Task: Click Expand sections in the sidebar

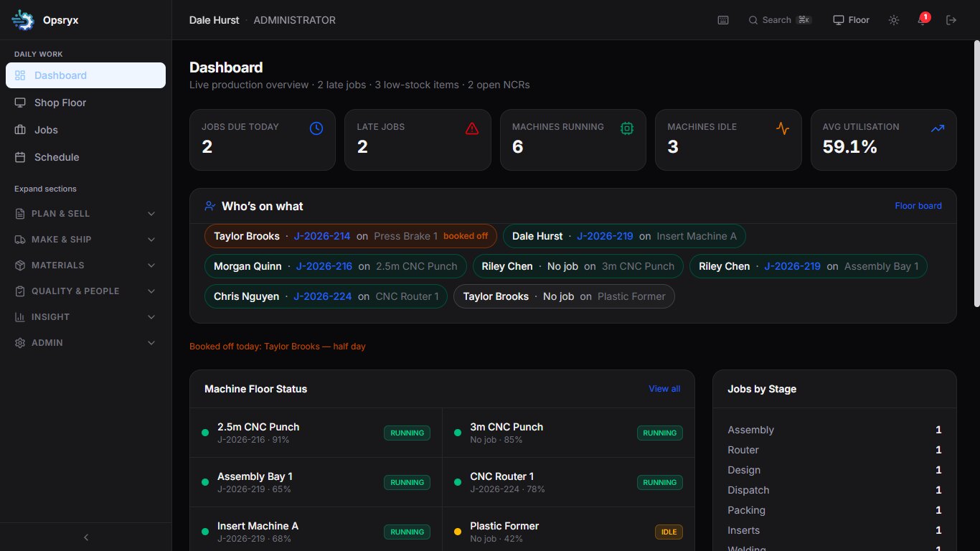Action: pyautogui.click(x=45, y=189)
